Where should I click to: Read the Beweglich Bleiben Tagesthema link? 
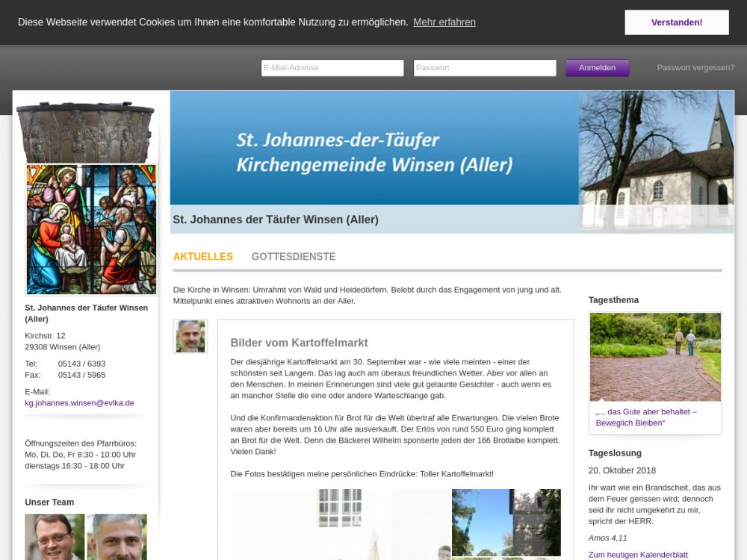(646, 417)
